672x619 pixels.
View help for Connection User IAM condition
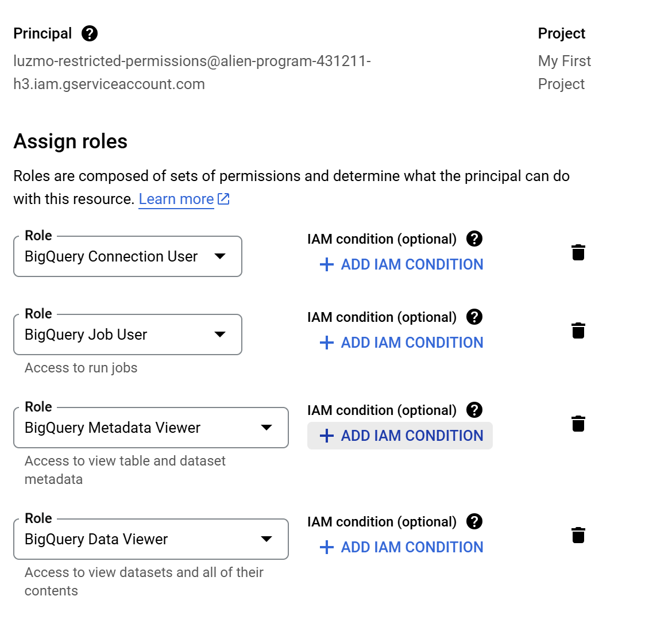click(x=474, y=239)
